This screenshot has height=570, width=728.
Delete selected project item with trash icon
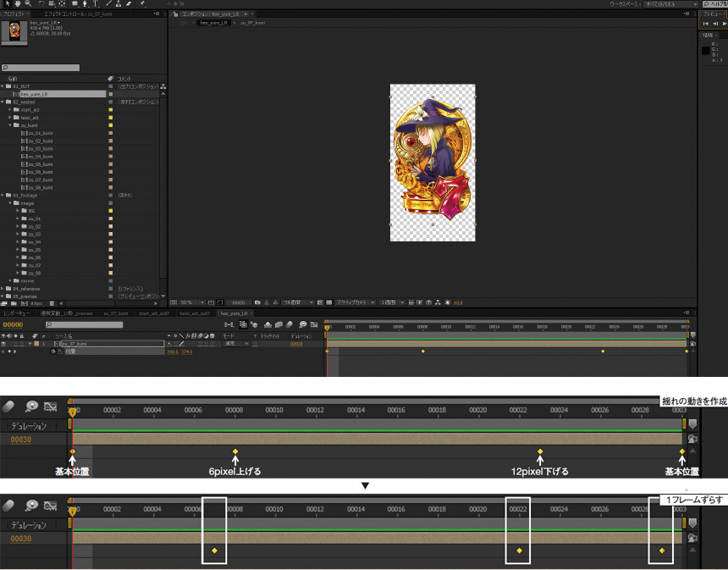[x=52, y=303]
